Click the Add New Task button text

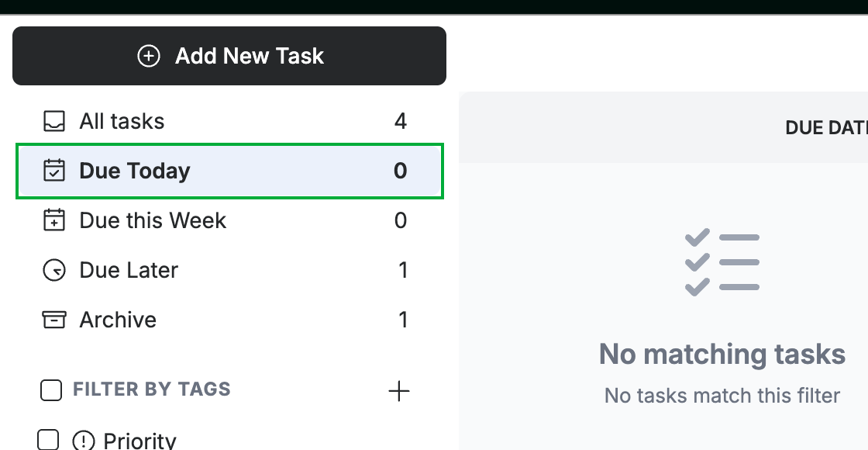[x=249, y=56]
